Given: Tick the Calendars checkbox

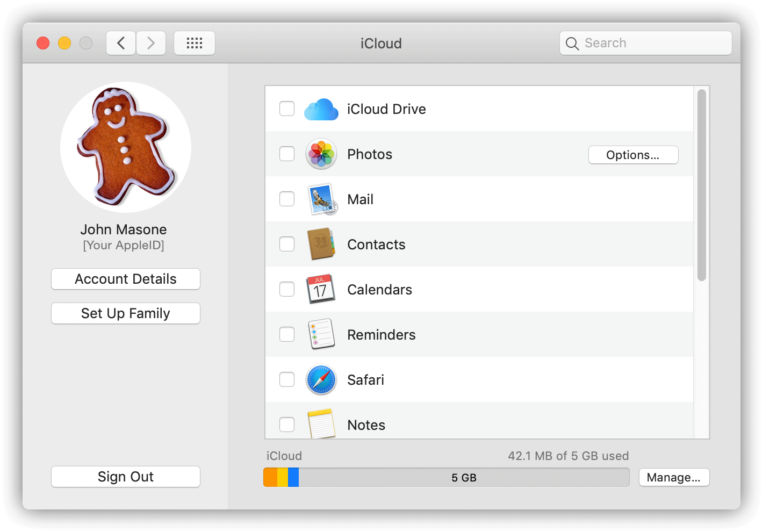Looking at the screenshot, I should point(287,289).
